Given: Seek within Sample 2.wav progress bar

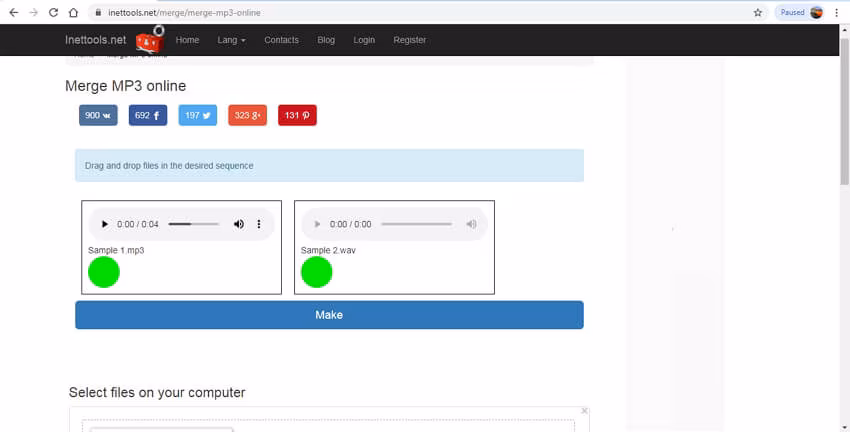Looking at the screenshot, I should pos(416,224).
